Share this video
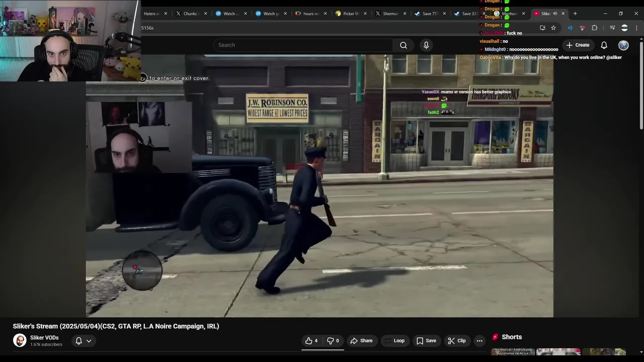 click(361, 341)
